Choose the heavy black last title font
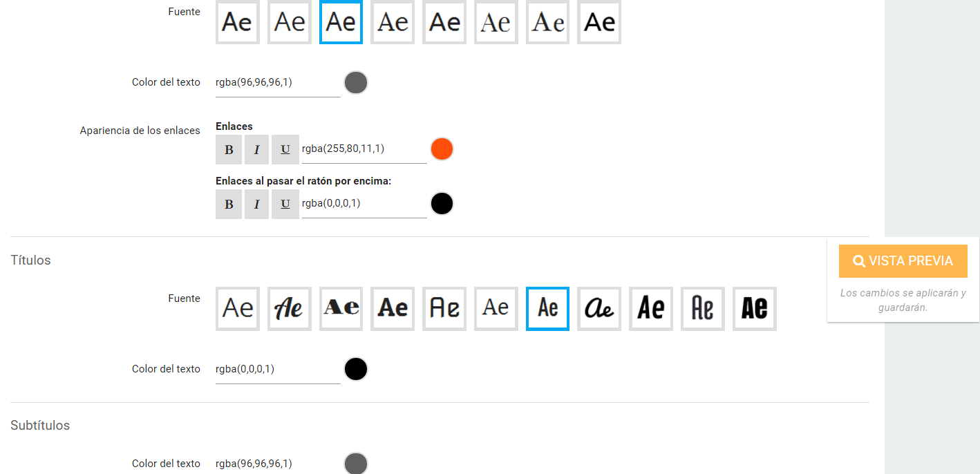980x474 pixels. click(755, 309)
